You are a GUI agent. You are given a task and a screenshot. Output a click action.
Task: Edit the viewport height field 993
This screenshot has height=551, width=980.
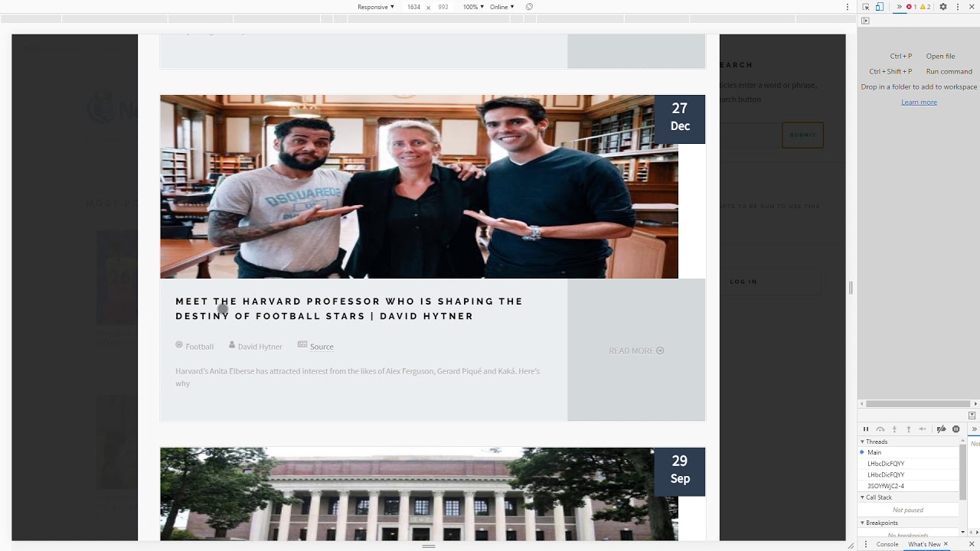coord(443,7)
